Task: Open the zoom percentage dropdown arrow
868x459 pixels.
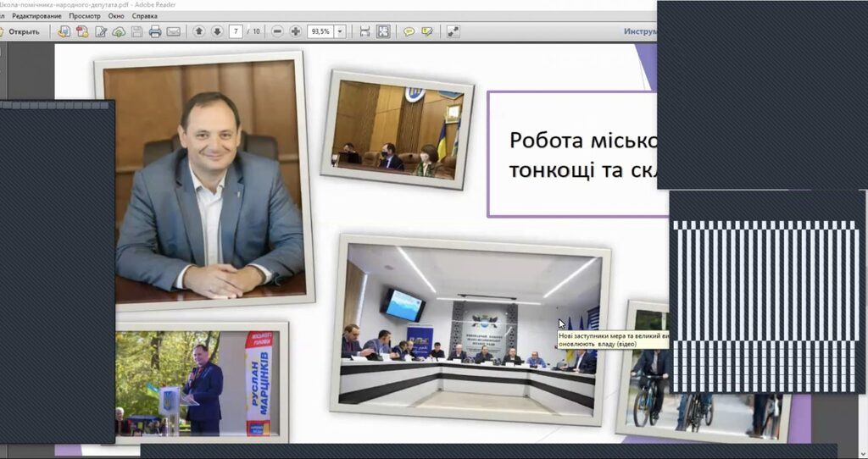Action: click(x=341, y=31)
